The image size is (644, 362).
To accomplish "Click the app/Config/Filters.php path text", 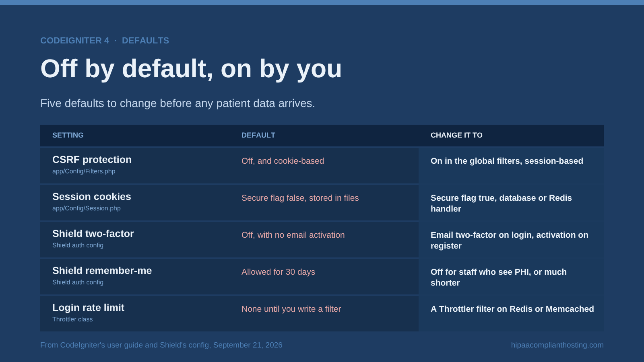I will coord(84,171).
